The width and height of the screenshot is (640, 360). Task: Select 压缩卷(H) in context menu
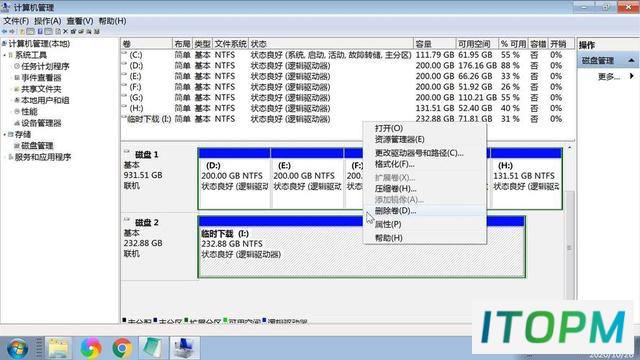(x=395, y=189)
